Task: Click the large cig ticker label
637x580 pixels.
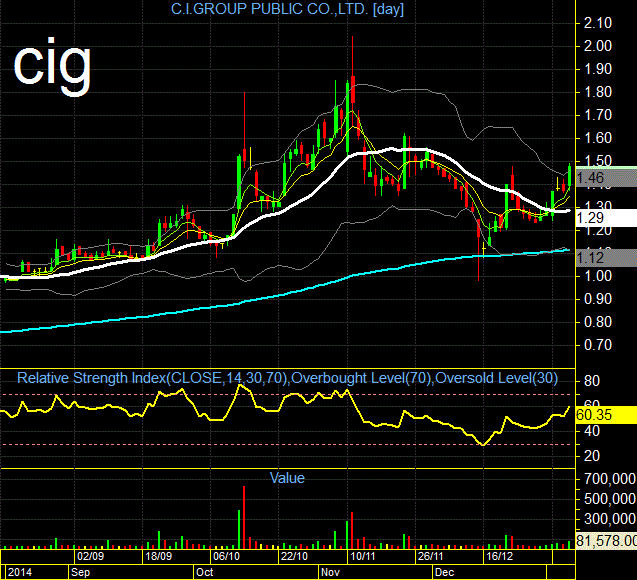Action: pyautogui.click(x=52, y=65)
